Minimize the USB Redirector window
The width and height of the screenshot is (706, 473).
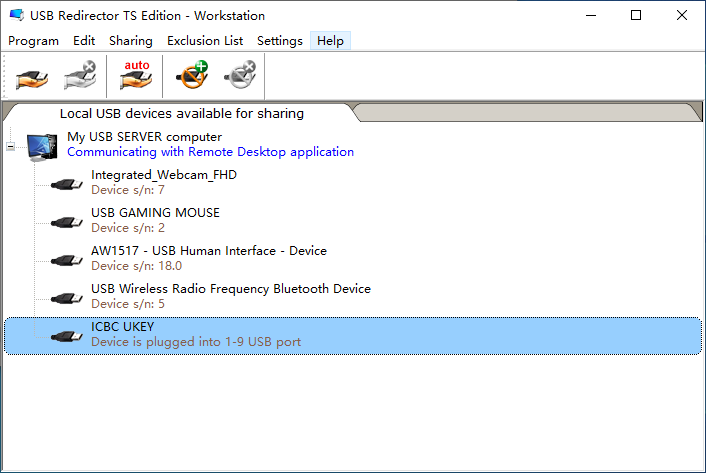click(591, 15)
